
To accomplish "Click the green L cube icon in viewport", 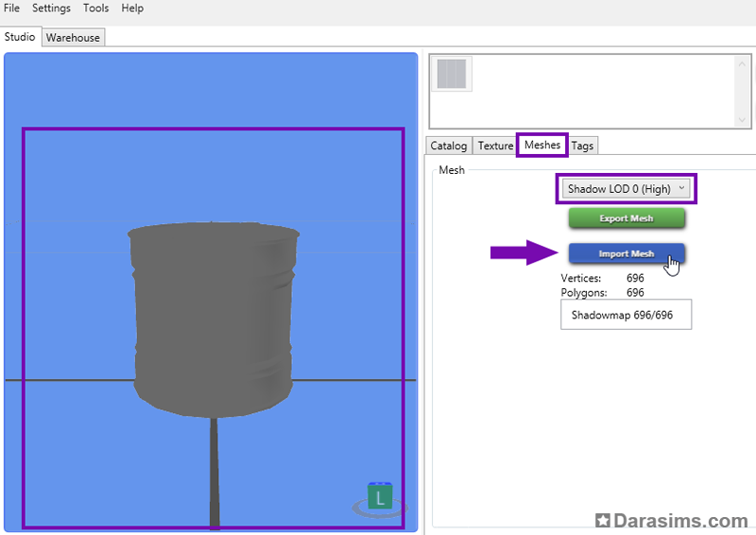I will (x=380, y=497).
